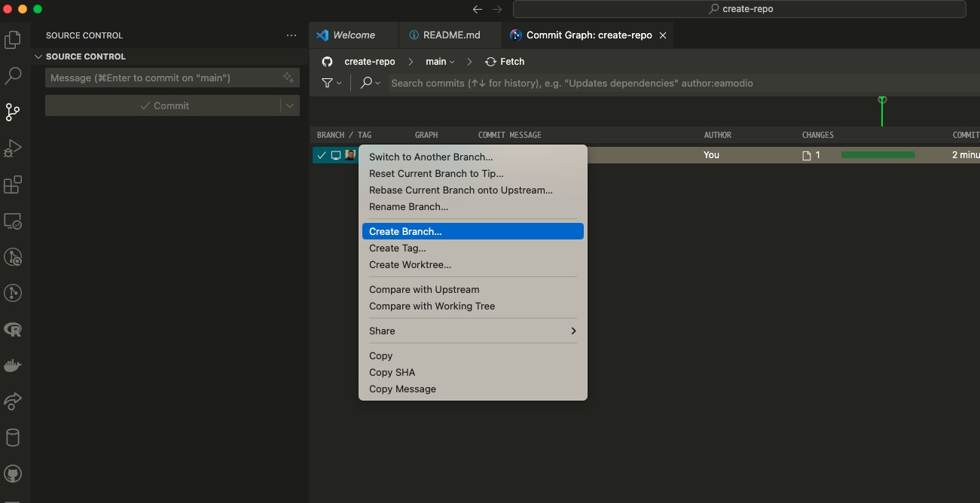Choose Create Branch... from context menu
This screenshot has width=980, height=503.
pos(405,231)
